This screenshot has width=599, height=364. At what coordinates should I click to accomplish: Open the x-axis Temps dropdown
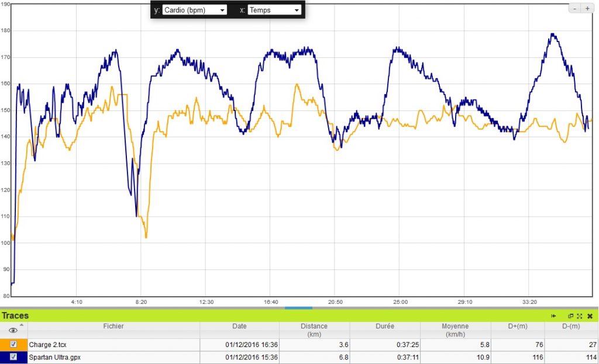click(274, 10)
